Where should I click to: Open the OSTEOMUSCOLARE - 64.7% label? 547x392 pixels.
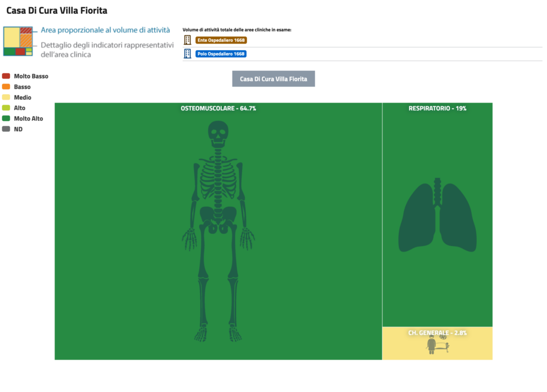click(x=218, y=109)
